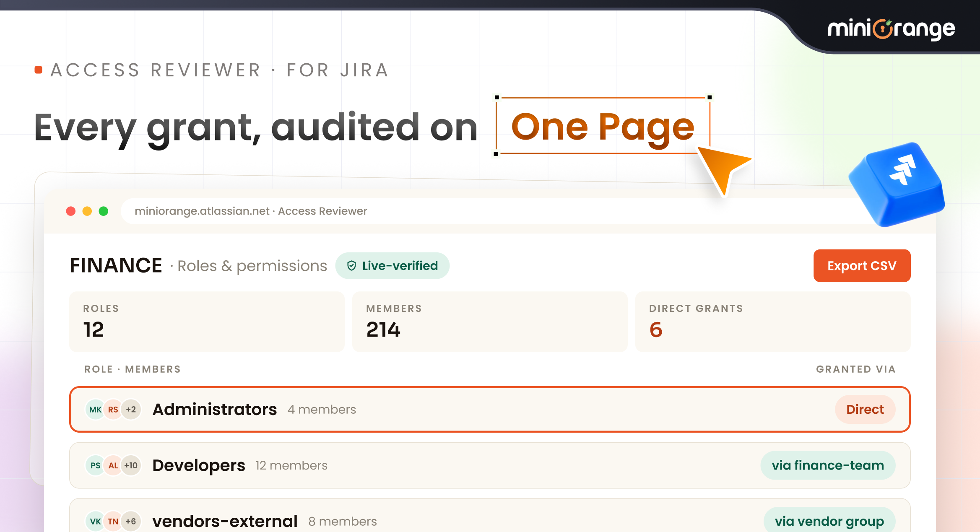Viewport: 980px width, 532px height.
Task: Click the 8 members count text
Action: click(x=343, y=522)
